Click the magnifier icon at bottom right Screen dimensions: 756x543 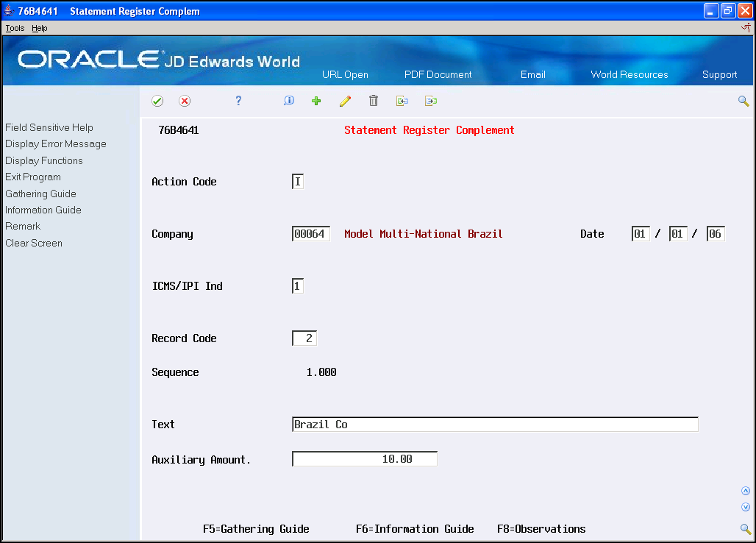(746, 529)
